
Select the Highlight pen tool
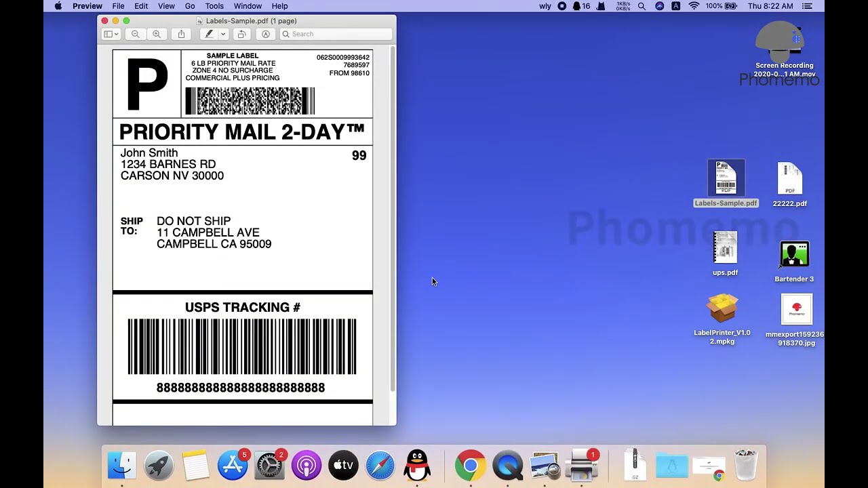[x=209, y=34]
